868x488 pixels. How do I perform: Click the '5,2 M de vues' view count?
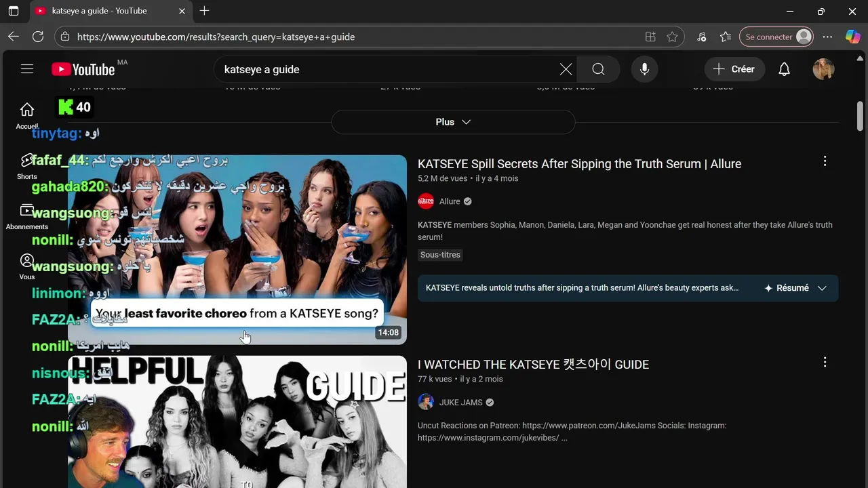coord(443,178)
